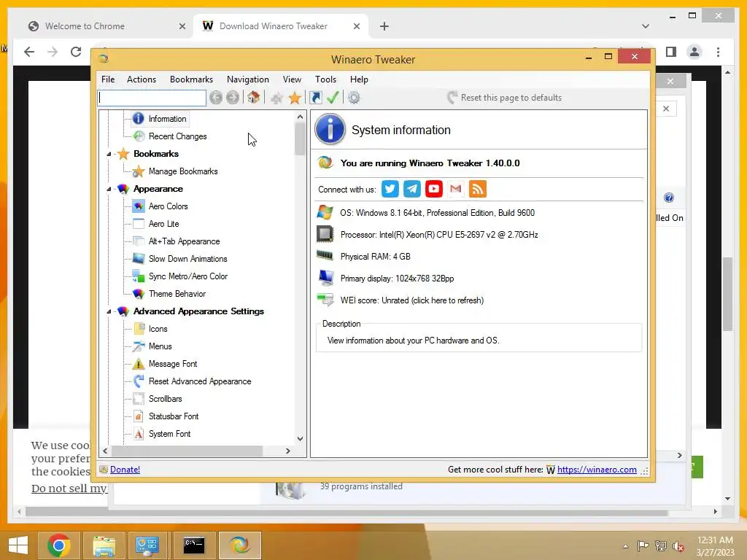Click the tree horizontal scrollbar right arrow
The width and height of the screenshot is (747, 560).
pyautogui.click(x=287, y=451)
